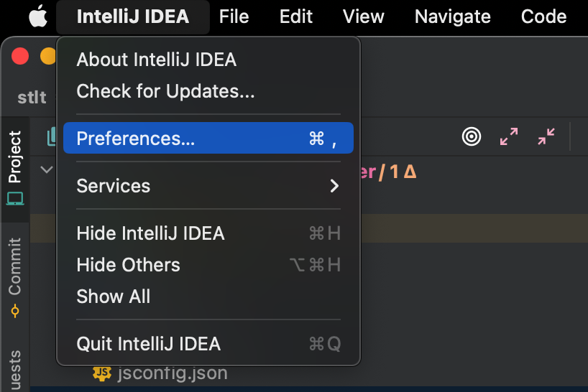The height and width of the screenshot is (392, 588).
Task: Expand the Services submenu
Action: (x=208, y=186)
